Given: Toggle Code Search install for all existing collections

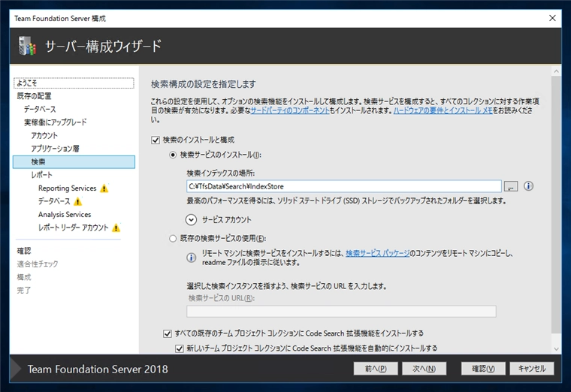Looking at the screenshot, I should [167, 333].
